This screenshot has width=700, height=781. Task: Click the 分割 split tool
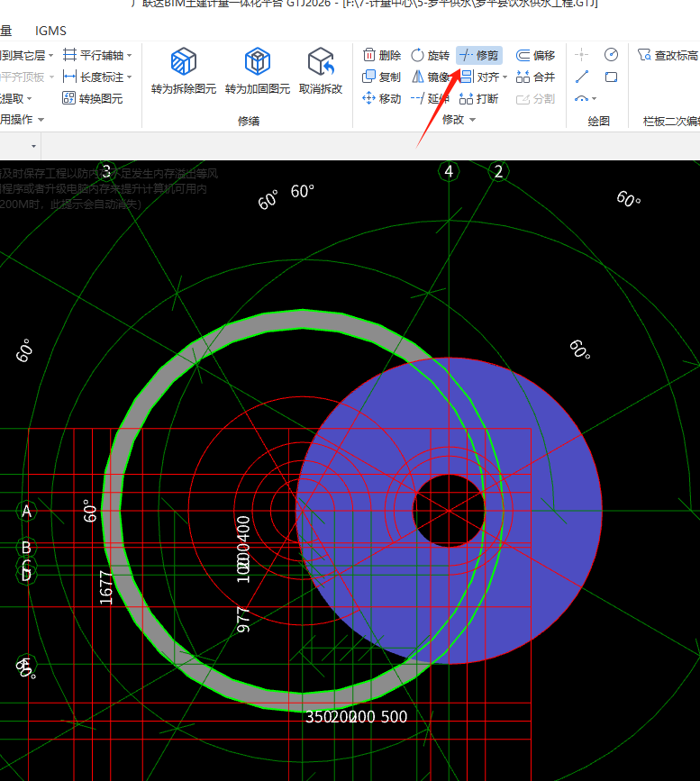pyautogui.click(x=536, y=98)
